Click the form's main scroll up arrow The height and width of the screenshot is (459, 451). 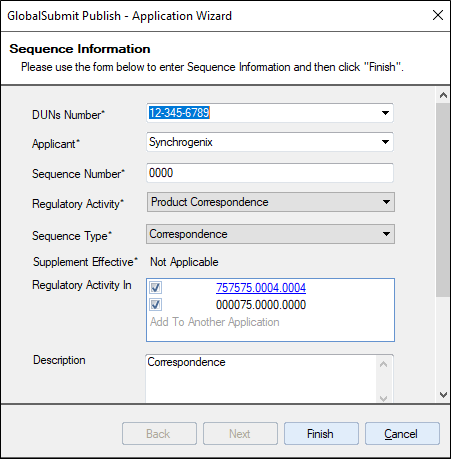[443, 95]
